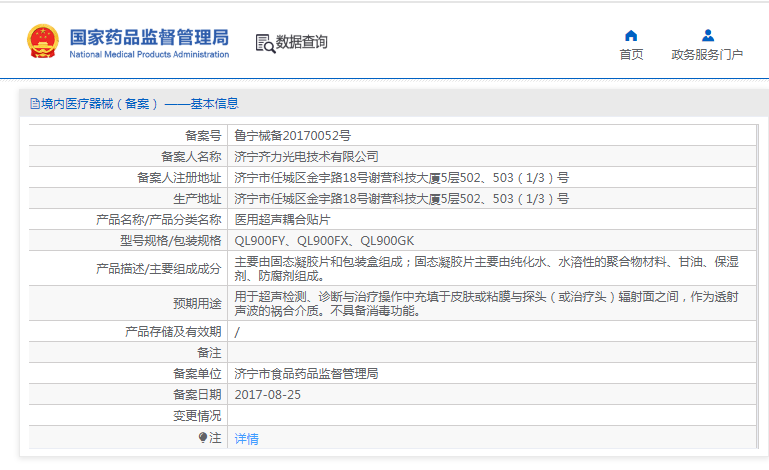
Task: Click the 备案人名称 row label
Action: (x=191, y=157)
